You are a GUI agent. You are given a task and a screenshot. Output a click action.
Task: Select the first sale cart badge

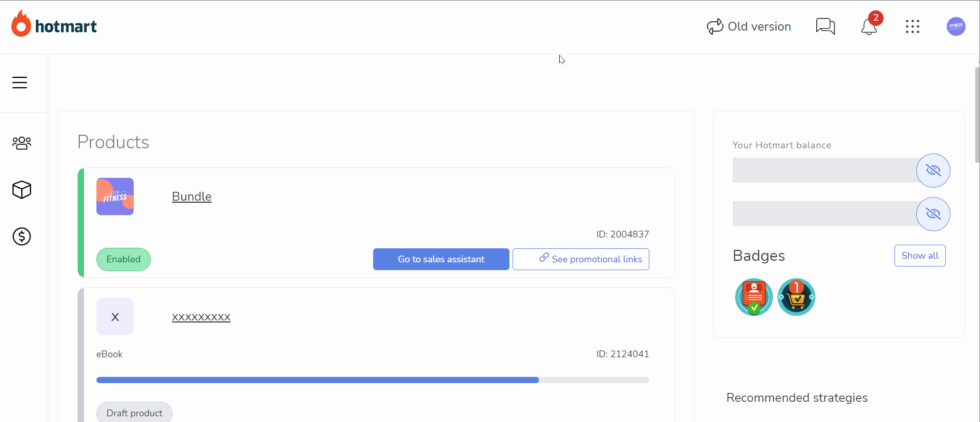[x=797, y=297]
